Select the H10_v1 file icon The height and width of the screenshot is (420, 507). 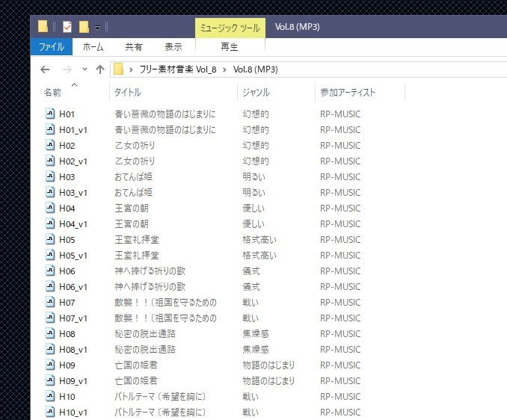pos(50,412)
